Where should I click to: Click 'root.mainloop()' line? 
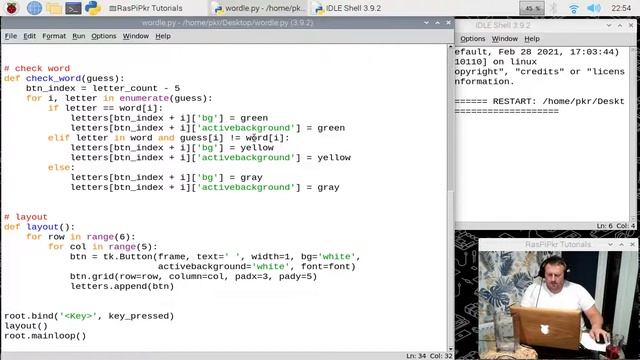click(45, 336)
